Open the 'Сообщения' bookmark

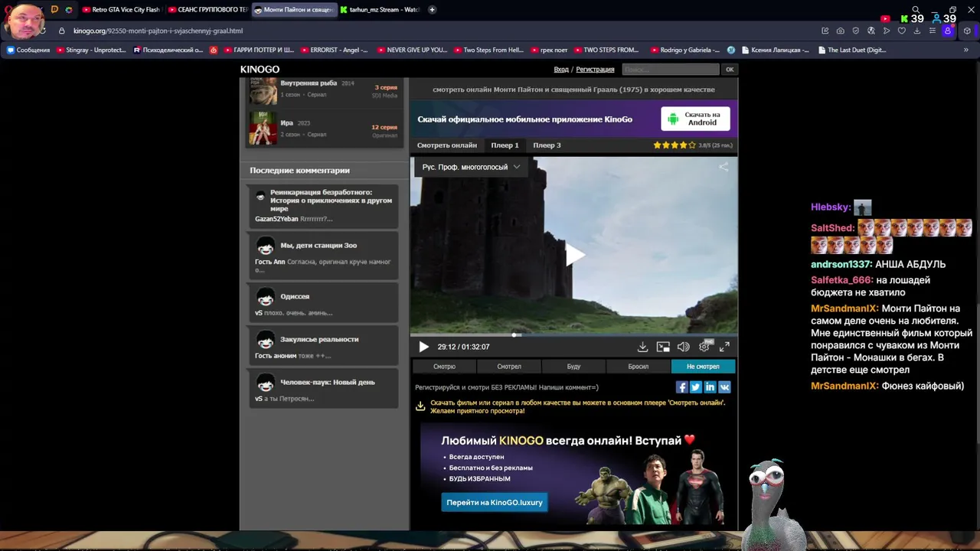tap(28, 51)
